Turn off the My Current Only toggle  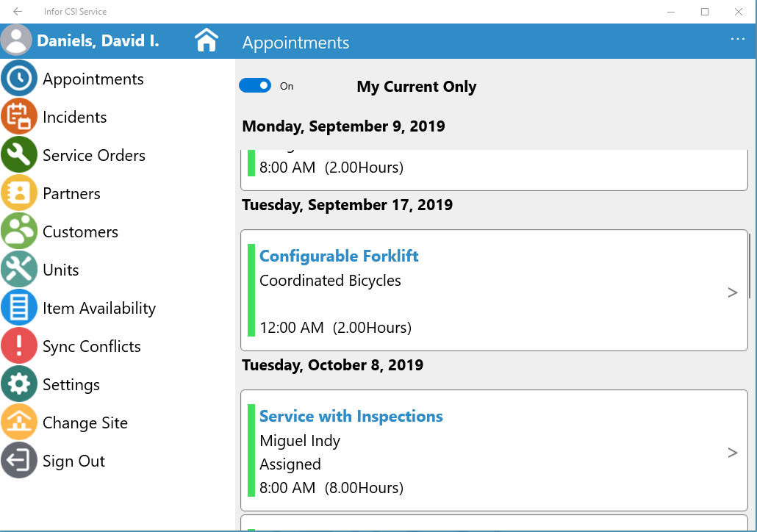[x=255, y=86]
